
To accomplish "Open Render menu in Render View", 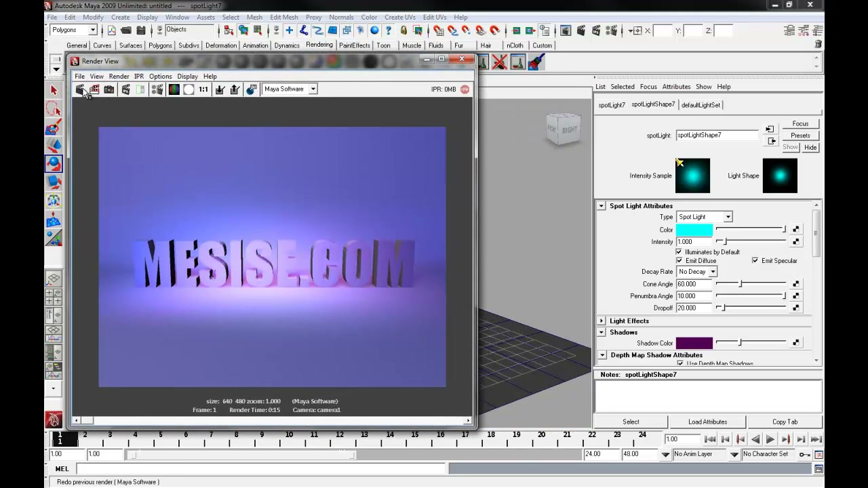I will [119, 77].
